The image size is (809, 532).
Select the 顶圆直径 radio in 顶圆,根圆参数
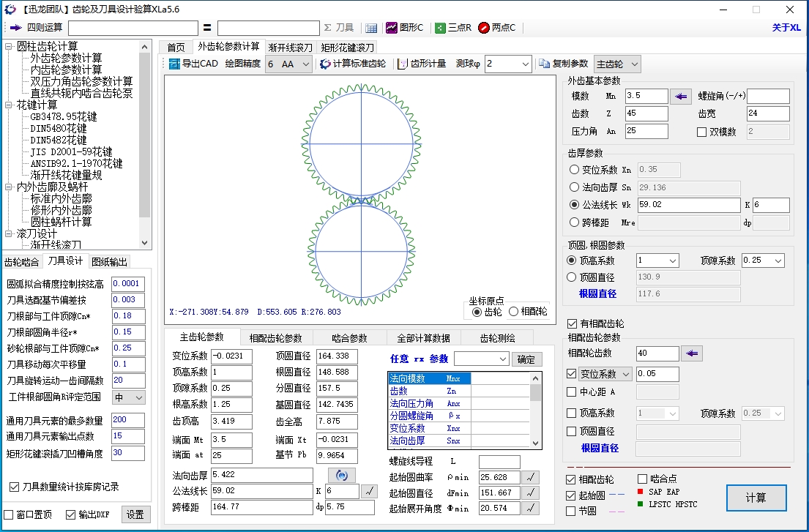click(571, 277)
